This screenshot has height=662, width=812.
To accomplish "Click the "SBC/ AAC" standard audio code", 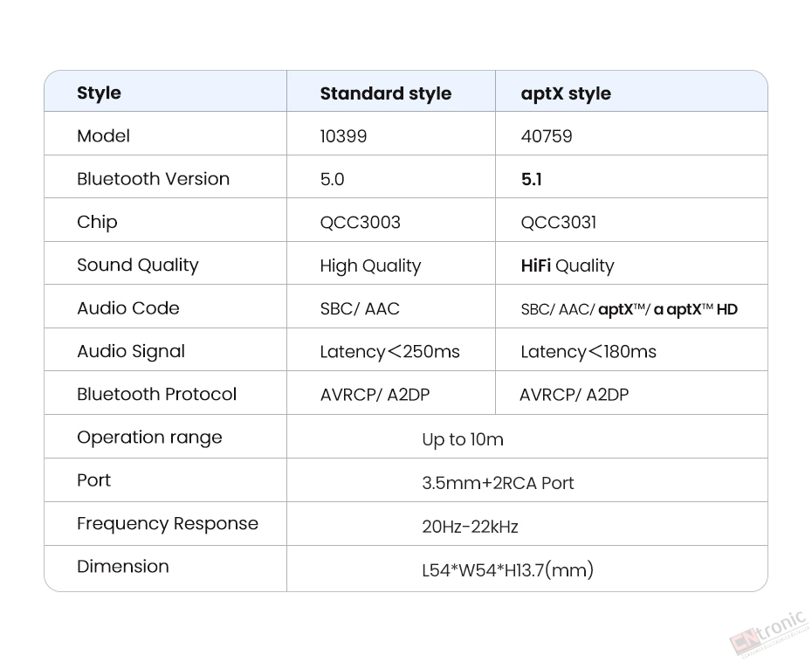I will tap(360, 308).
